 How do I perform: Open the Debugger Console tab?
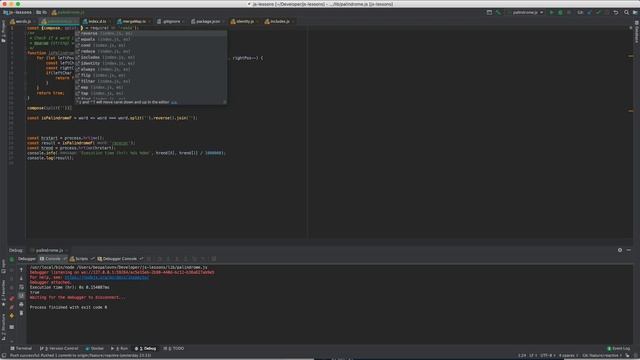[120, 259]
